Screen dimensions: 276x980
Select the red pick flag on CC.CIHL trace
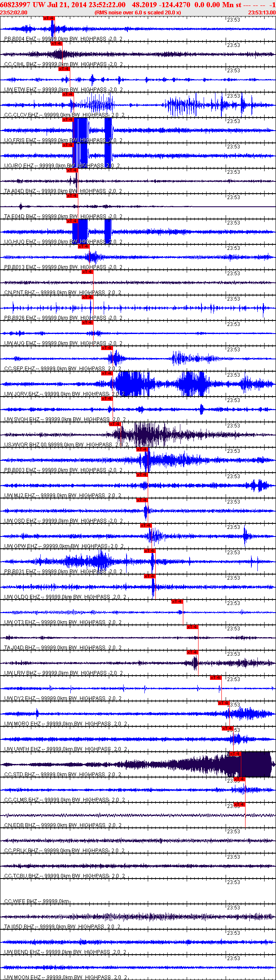coord(56,44)
